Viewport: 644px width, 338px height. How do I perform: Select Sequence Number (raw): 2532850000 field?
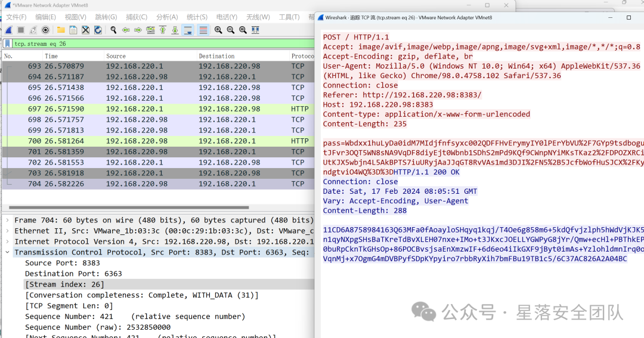(x=98, y=327)
